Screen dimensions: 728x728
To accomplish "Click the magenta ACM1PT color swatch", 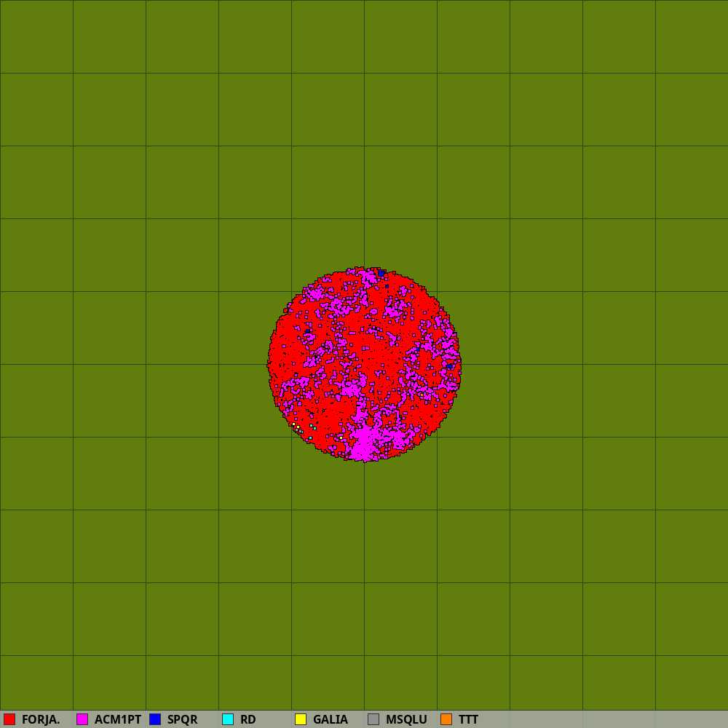I will [x=82, y=719].
